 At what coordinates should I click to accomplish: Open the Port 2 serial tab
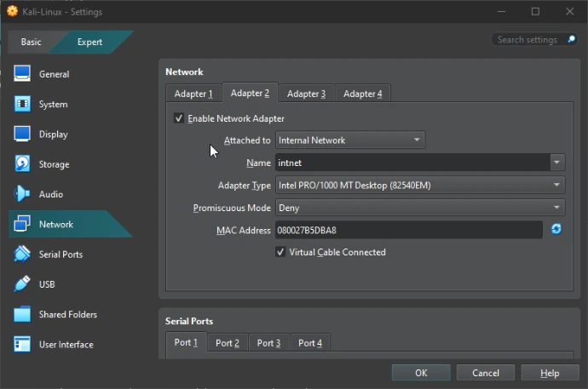pos(228,343)
